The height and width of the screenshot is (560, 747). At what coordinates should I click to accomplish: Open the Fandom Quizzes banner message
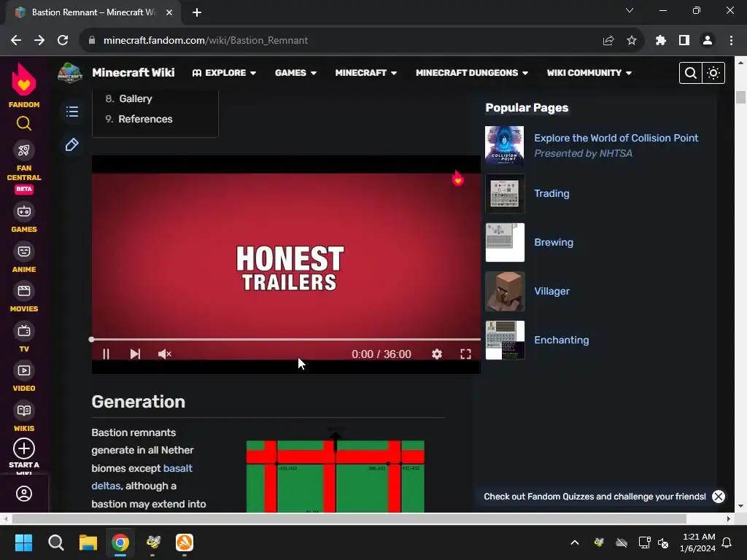tap(595, 497)
